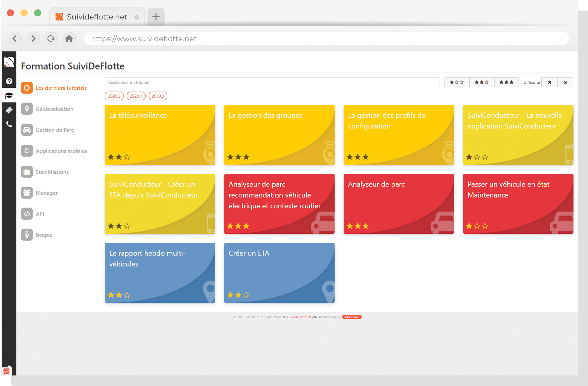The width and height of the screenshot is (588, 386).
Task: Follow the SuiviDeFlotte.net footer link
Action: tap(300, 317)
